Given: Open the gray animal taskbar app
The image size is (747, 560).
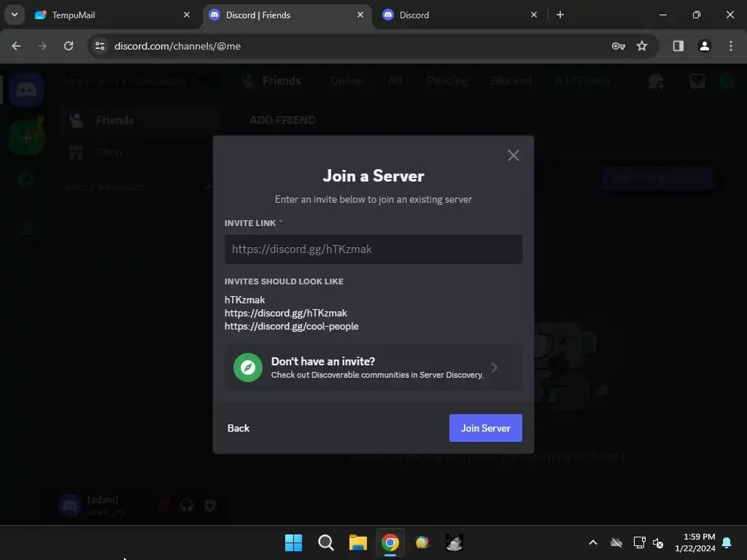Looking at the screenshot, I should [x=454, y=542].
